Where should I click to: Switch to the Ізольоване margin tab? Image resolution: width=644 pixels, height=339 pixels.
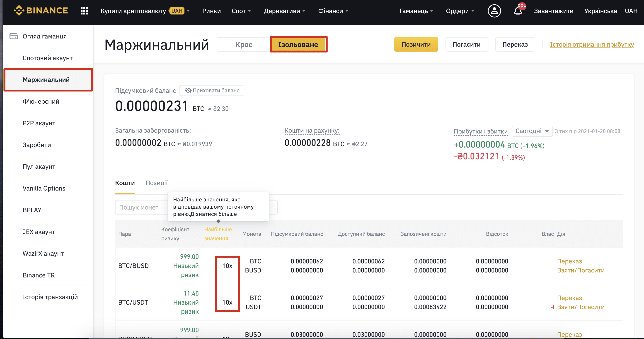(298, 44)
